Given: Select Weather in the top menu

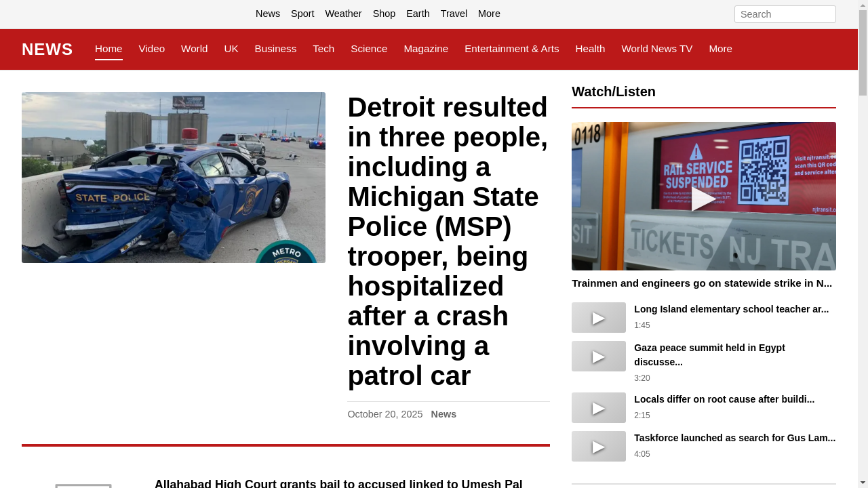Looking at the screenshot, I should point(343,14).
